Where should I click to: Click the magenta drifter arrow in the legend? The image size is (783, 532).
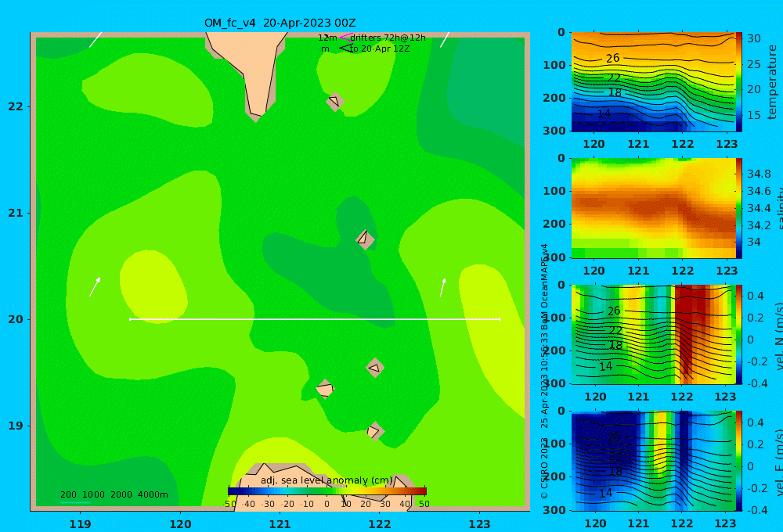click(345, 38)
